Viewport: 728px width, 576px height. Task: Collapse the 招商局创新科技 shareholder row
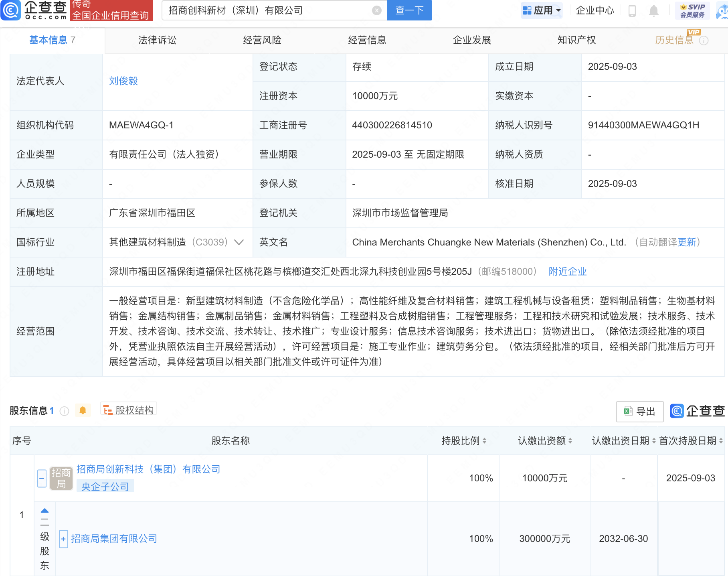42,478
